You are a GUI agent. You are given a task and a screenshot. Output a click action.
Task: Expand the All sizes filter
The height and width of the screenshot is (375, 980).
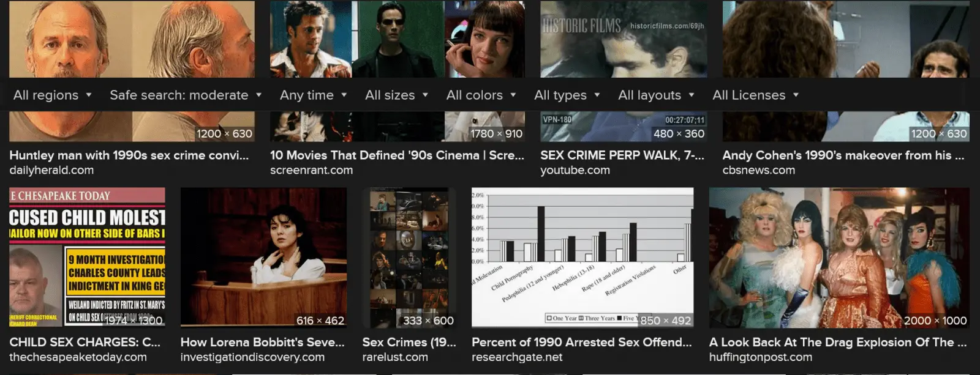click(396, 95)
